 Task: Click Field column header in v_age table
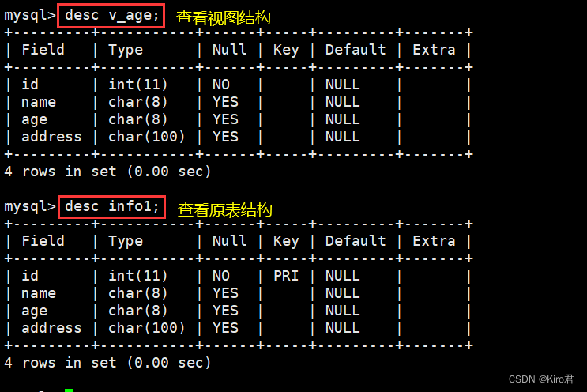[x=43, y=50]
